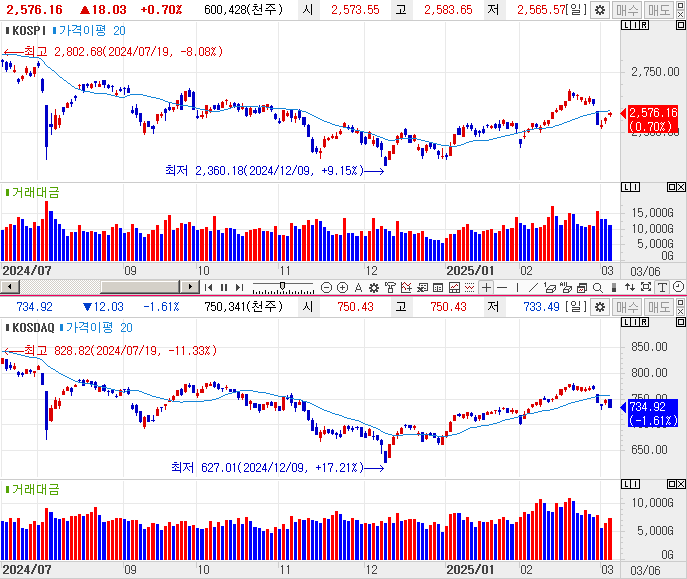Toggle R axis button on KOSPI price chart

coord(644,25)
